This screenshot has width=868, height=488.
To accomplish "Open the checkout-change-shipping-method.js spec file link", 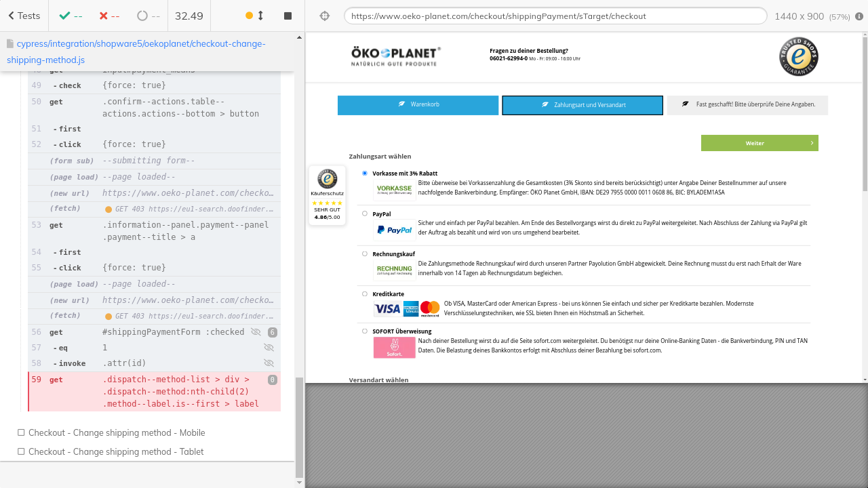I will [x=136, y=52].
